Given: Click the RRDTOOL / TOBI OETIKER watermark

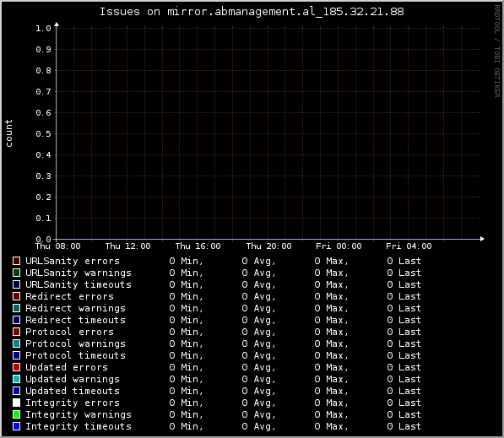Looking at the screenshot, I should (497, 51).
